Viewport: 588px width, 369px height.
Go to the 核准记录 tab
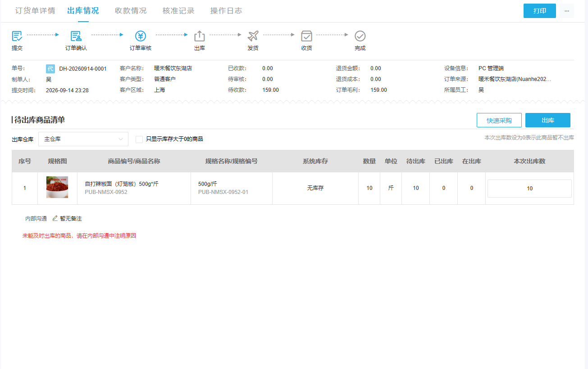click(x=178, y=11)
